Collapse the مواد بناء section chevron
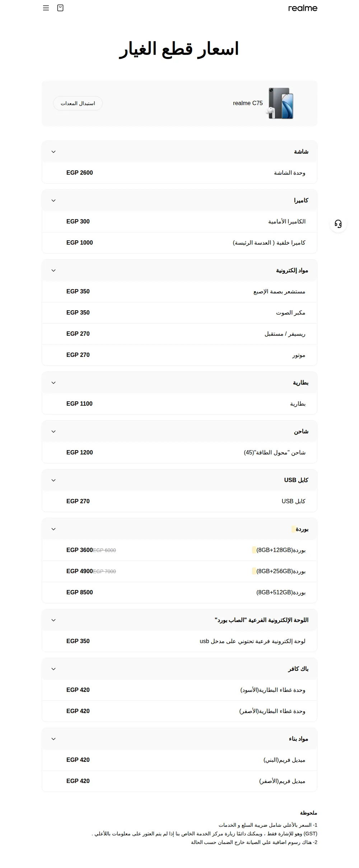 point(53,739)
